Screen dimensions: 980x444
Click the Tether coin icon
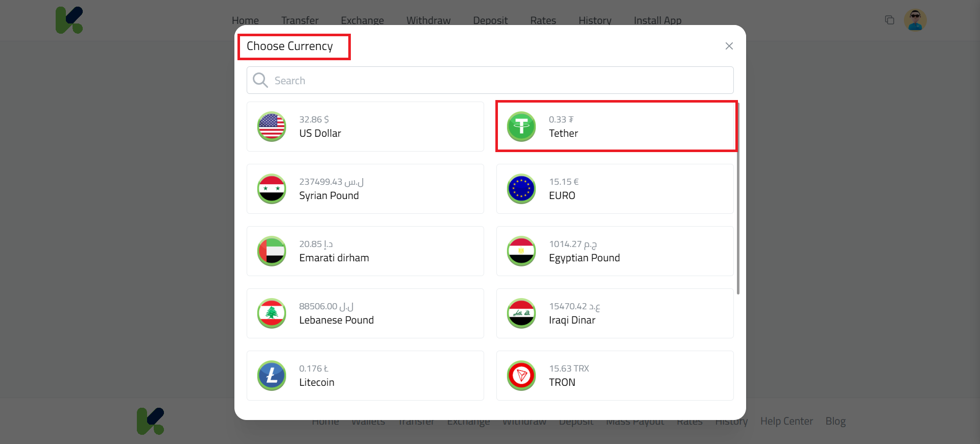(521, 127)
